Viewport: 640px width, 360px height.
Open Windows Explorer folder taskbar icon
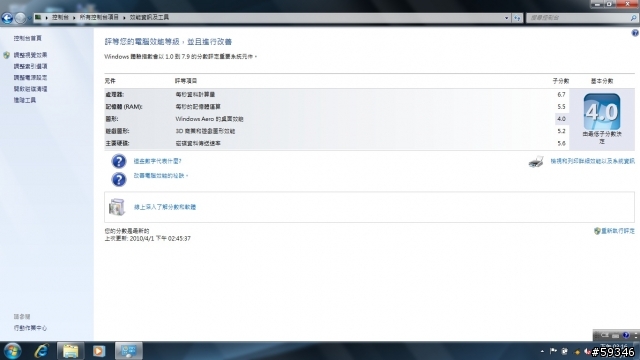(x=70, y=351)
